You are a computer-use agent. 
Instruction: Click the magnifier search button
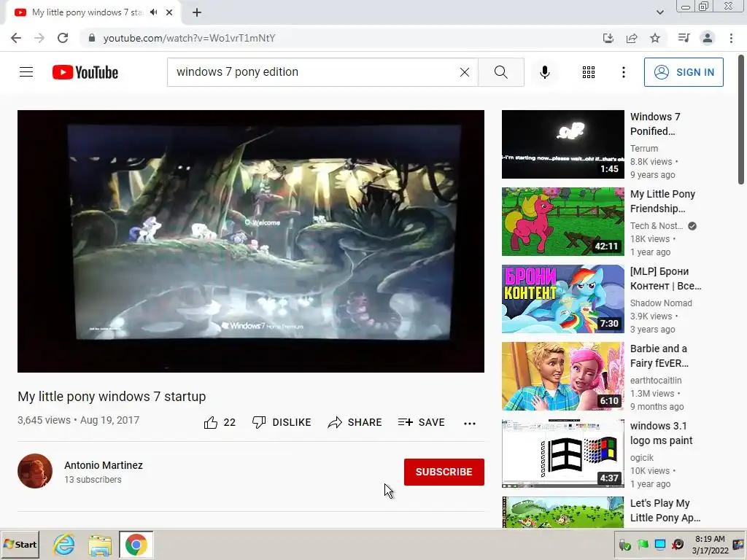coord(500,72)
